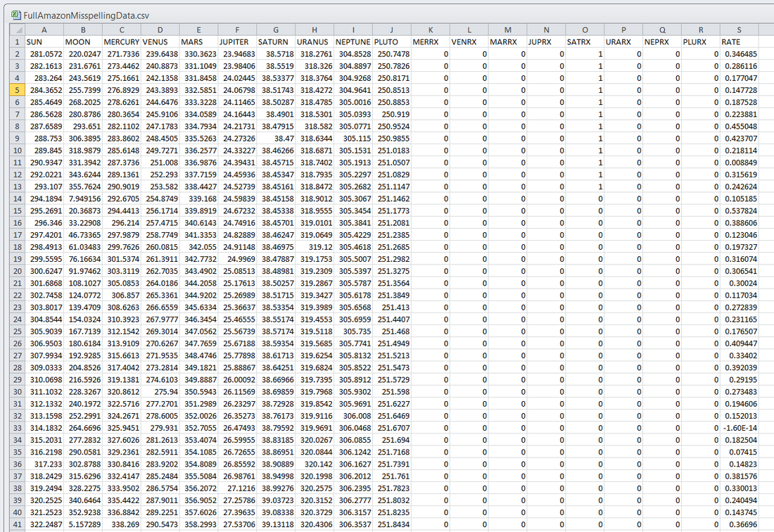The image size is (774, 532).
Task: Click the JUPITER header cell
Action: coord(237,42)
